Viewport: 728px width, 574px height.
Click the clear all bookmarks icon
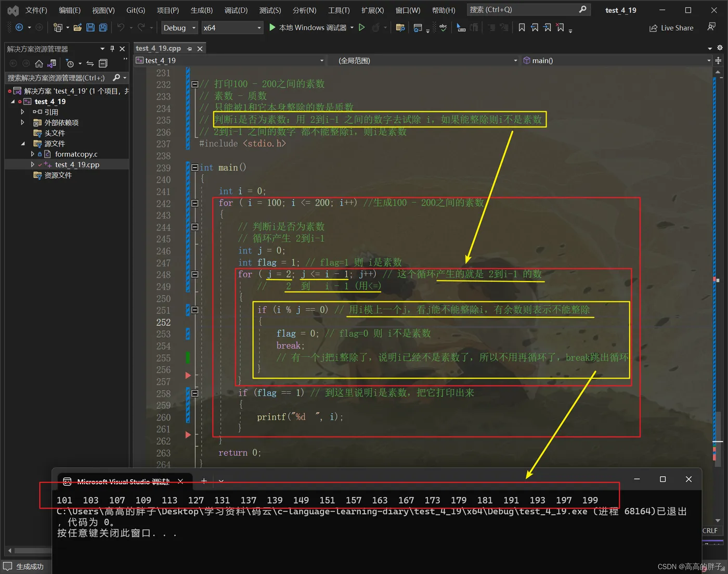(x=560, y=28)
